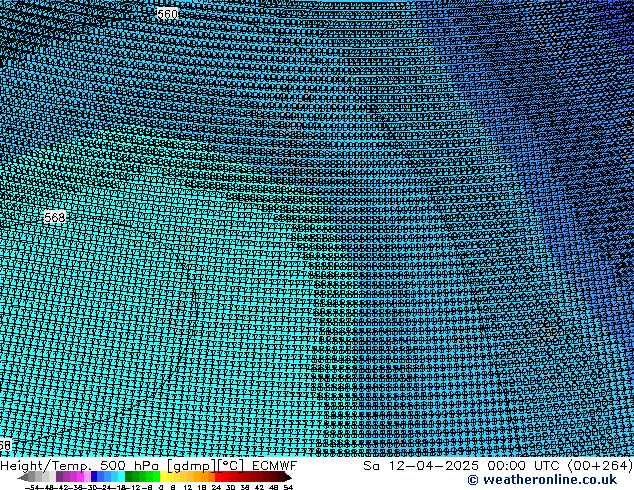The image size is (634, 490).
Task: Click the legend value 24
Action: tap(216, 488)
